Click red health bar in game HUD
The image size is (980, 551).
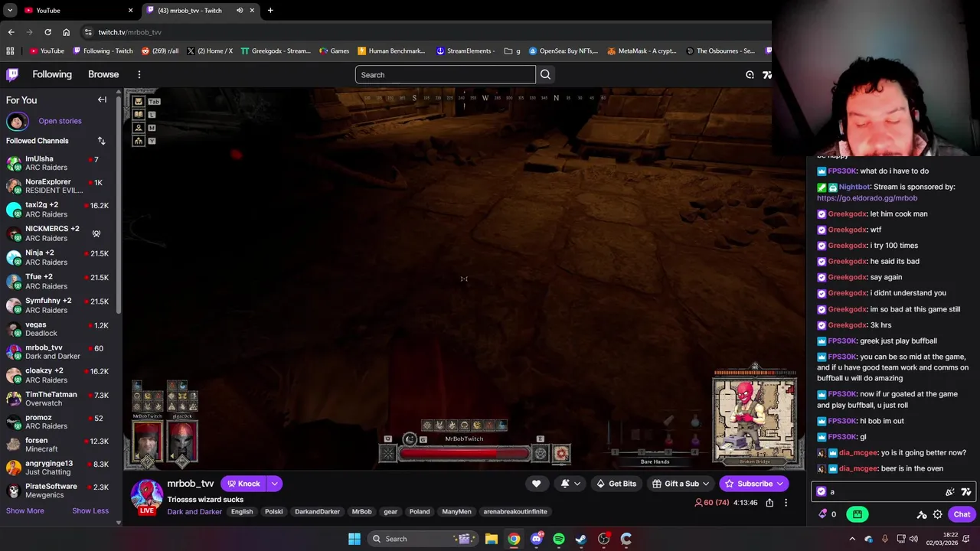[x=464, y=453]
